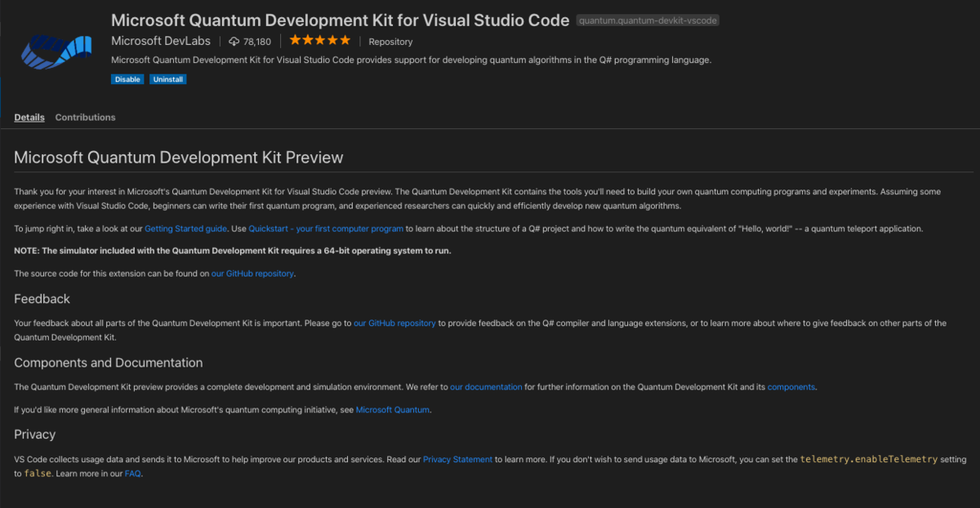Click the NOTE about 64-bit operating system

(x=233, y=251)
